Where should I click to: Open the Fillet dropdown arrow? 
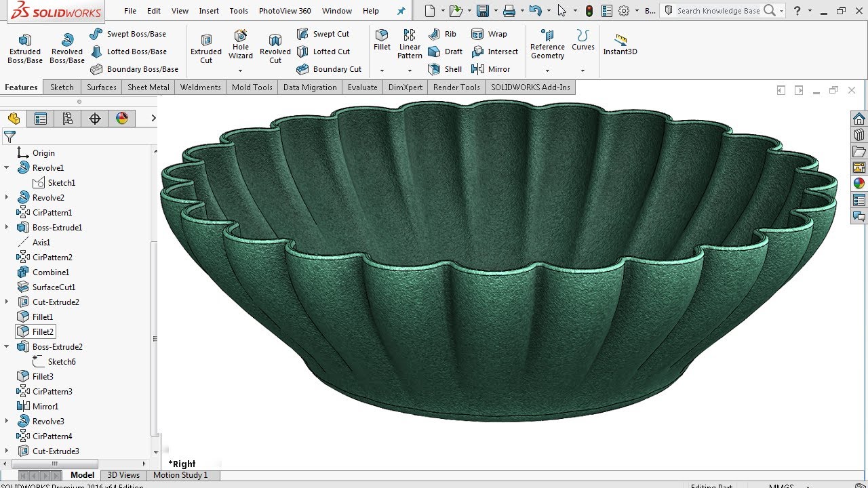click(382, 70)
